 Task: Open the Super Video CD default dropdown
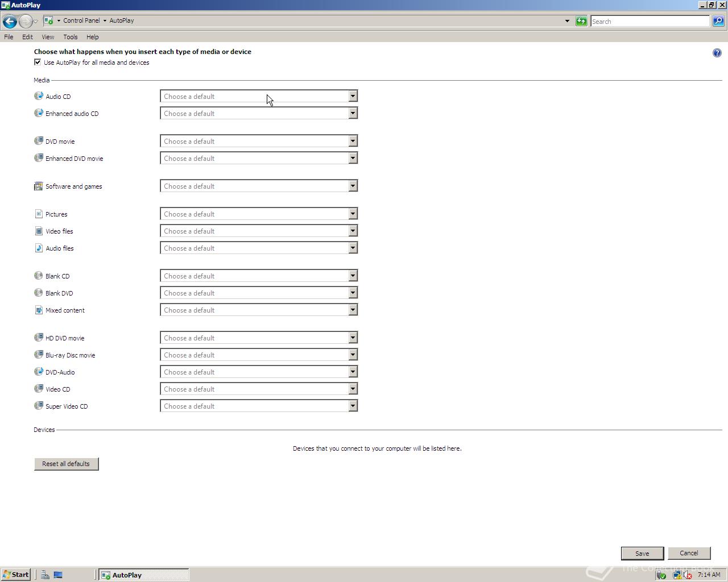click(259, 406)
